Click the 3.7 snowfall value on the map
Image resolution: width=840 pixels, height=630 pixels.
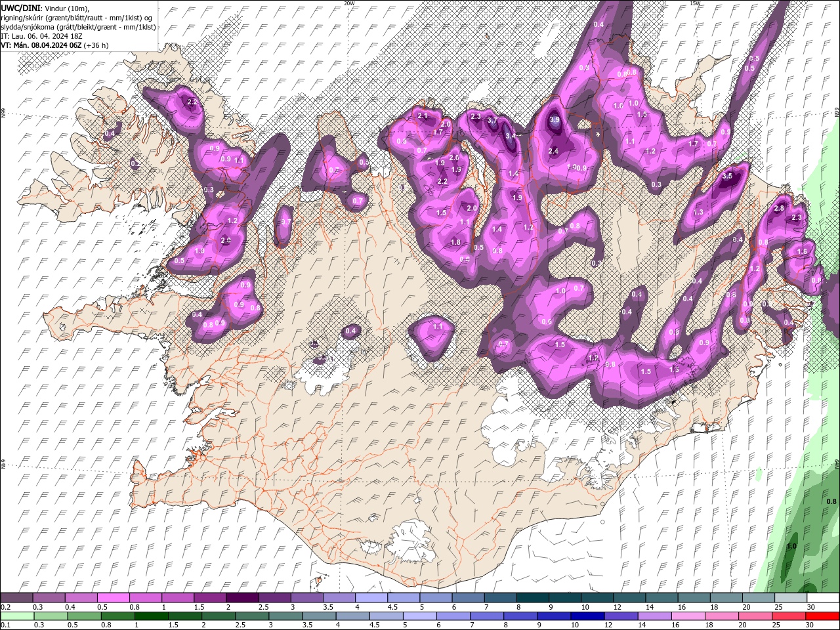(x=492, y=121)
